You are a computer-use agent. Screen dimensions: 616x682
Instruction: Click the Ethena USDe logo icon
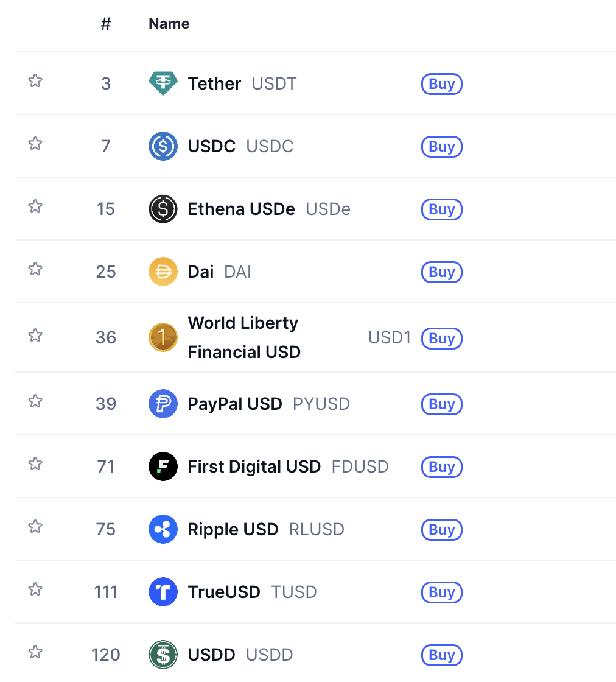163,209
